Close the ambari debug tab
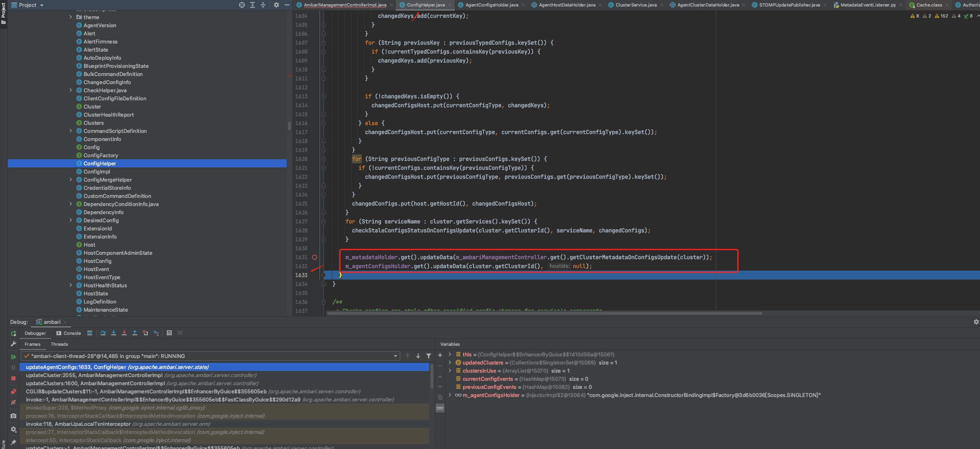This screenshot has width=980, height=449. pyautogui.click(x=65, y=322)
